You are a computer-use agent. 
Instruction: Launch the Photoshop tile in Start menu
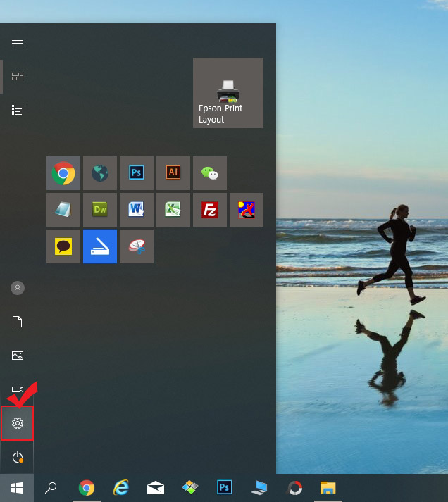point(137,173)
